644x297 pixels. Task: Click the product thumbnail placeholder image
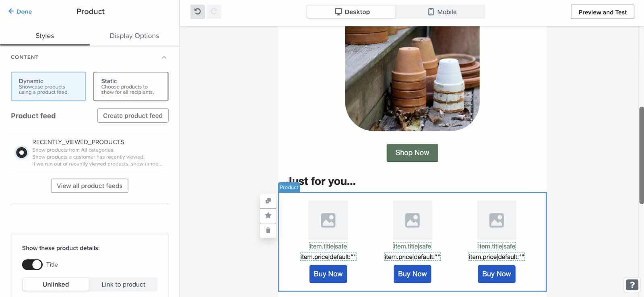(328, 220)
